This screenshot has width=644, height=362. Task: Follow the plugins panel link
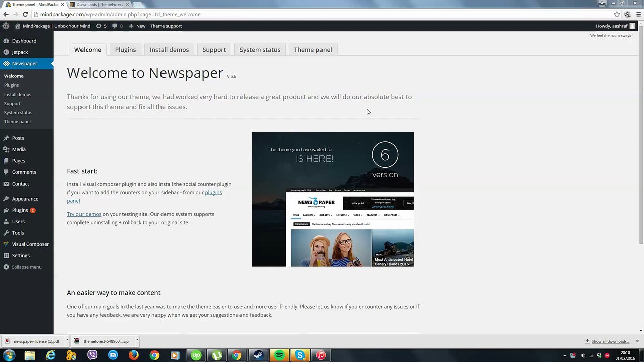click(x=213, y=192)
